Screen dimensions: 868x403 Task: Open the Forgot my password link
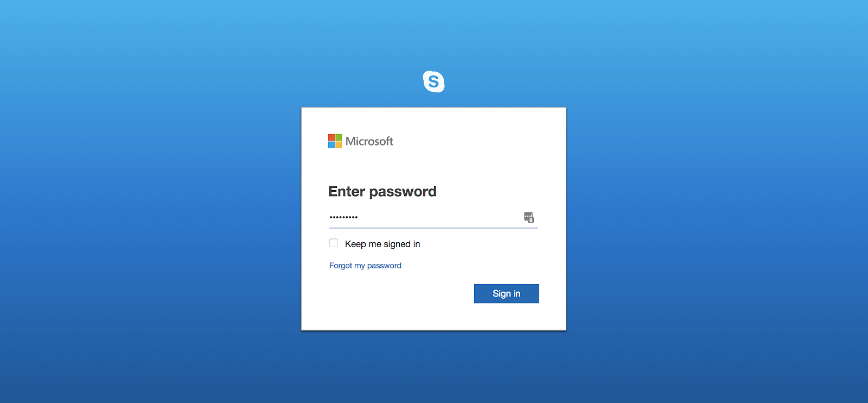coord(365,266)
